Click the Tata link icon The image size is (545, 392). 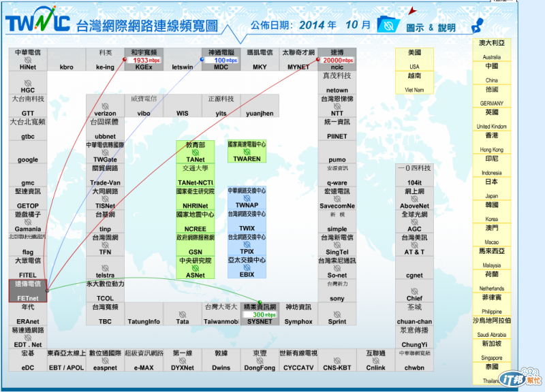tap(182, 314)
